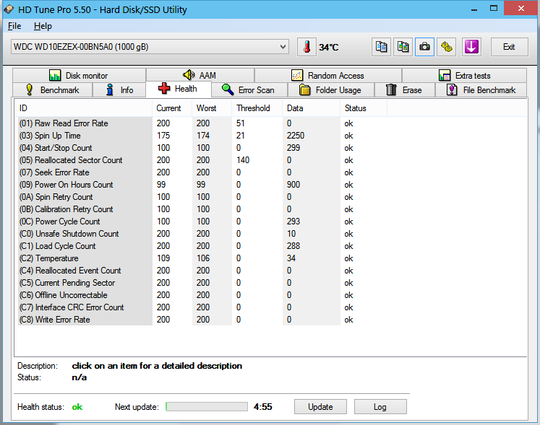This screenshot has width=540, height=425.
Task: Click the ID column header
Action: click(x=84, y=108)
